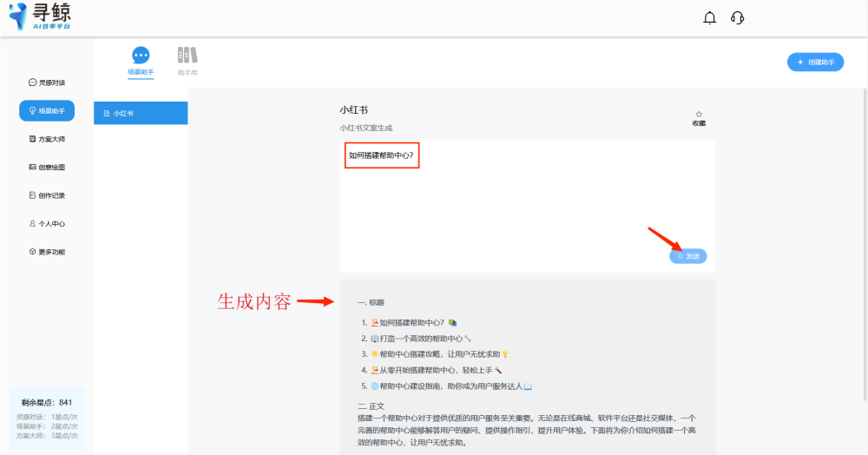This screenshot has width=868, height=455.
Task: Open the customer support headset icon
Action: (x=737, y=18)
